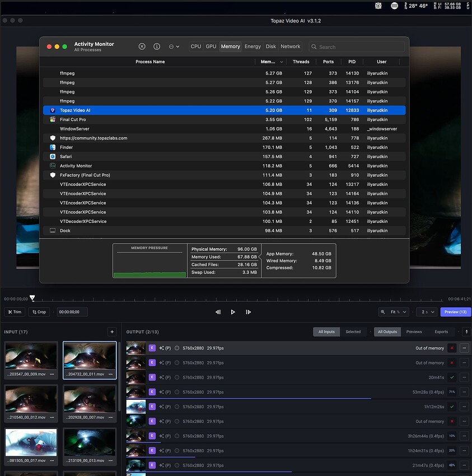Click the Trim button
The width and height of the screenshot is (472, 476).
tap(15, 312)
